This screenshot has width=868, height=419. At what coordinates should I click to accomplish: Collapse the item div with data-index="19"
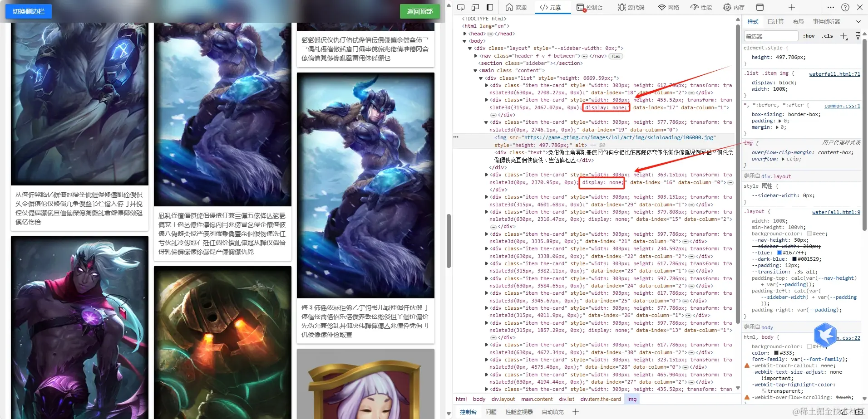(x=486, y=122)
